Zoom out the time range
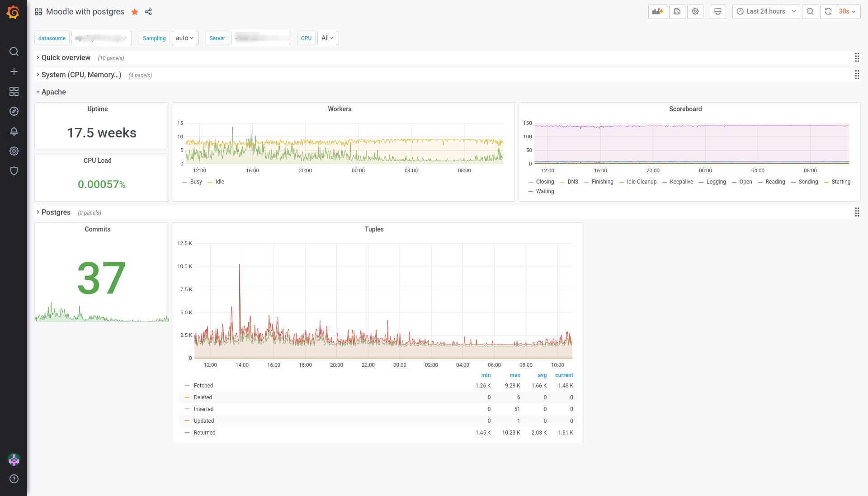 (x=810, y=12)
